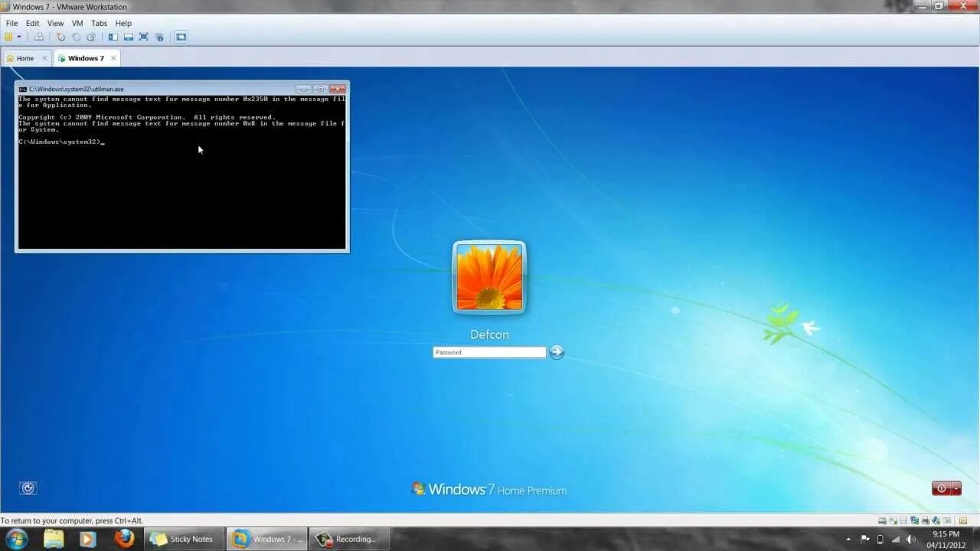Click the device tray icon
Viewport: 980px width, 551px height.
coord(880,539)
